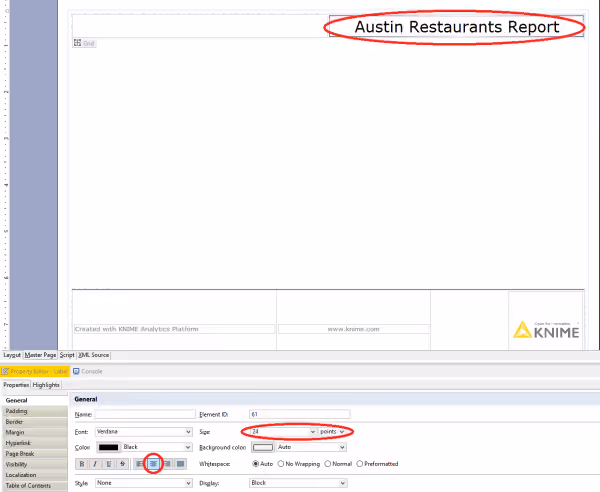The image size is (600, 492).
Task: Select General in the properties list
Action: coord(35,400)
